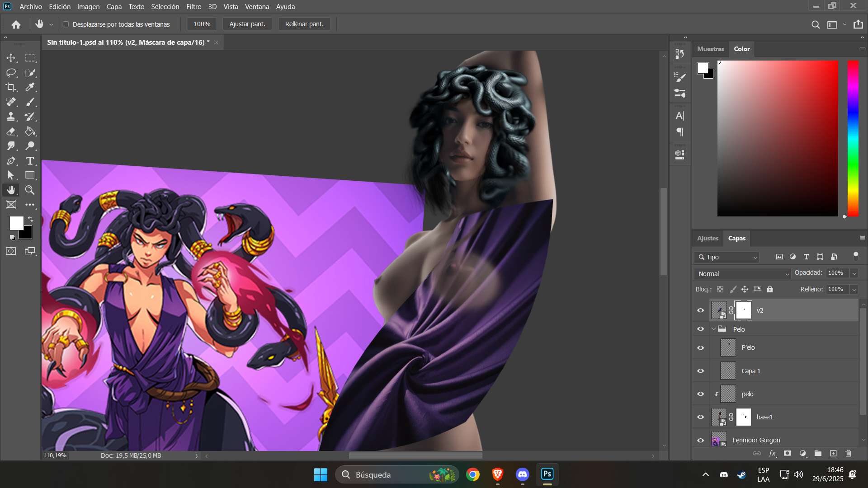Open the Edit Toolbar ellipsis menu

30,205
